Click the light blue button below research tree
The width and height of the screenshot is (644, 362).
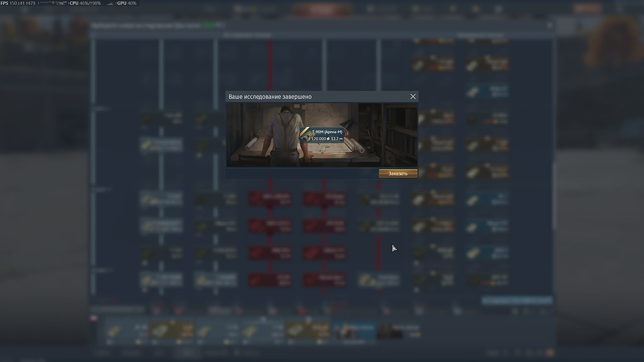pyautogui.click(x=516, y=301)
